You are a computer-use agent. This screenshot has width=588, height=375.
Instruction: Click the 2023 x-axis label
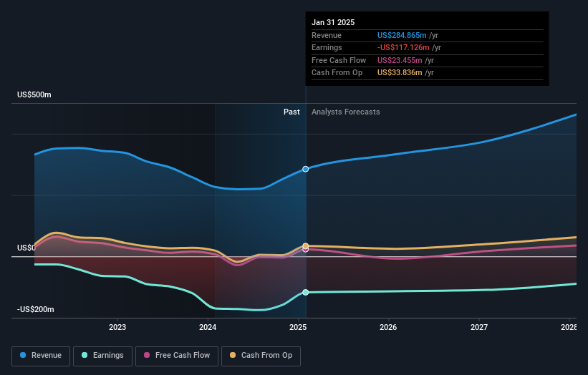(117, 327)
